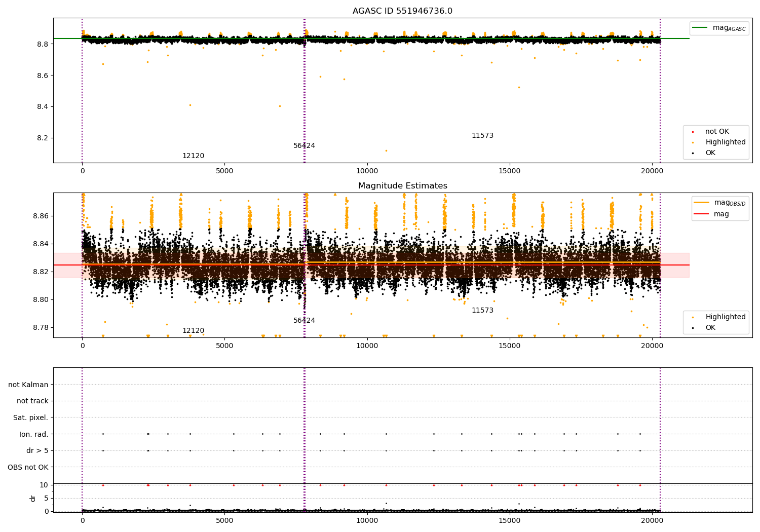
Task: Click the red 'not OK' legend marker in top plot
Action: pos(693,132)
